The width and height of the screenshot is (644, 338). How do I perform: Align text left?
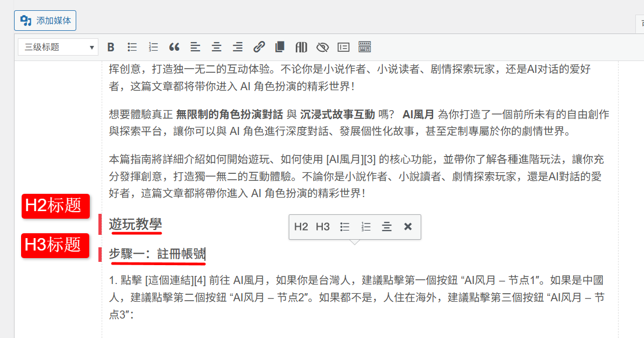(196, 47)
